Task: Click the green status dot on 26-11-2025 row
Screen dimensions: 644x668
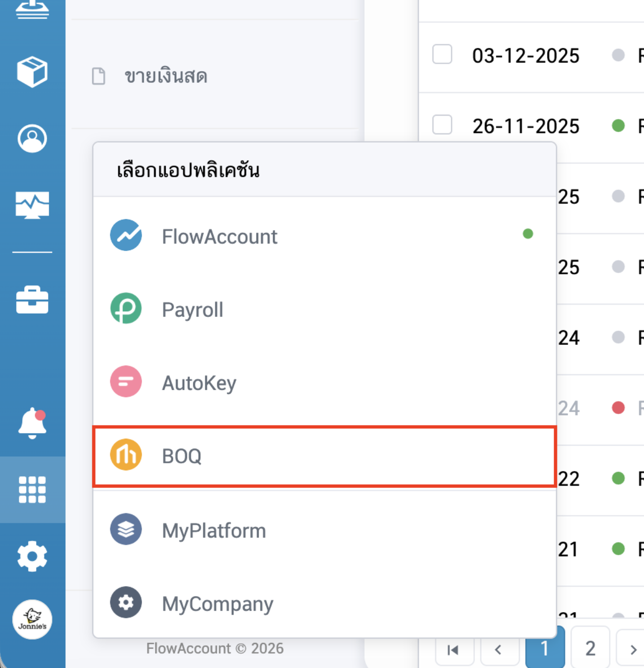Action: [618, 126]
